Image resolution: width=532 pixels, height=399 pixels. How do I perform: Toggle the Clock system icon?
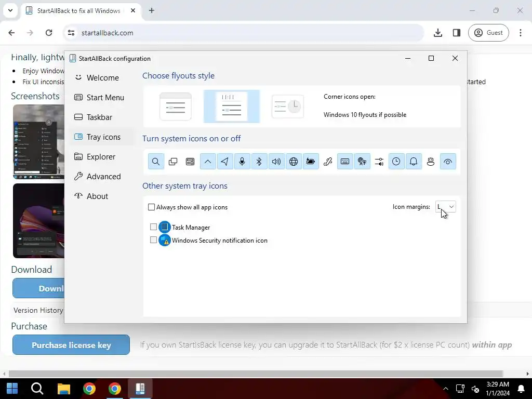[x=396, y=162]
